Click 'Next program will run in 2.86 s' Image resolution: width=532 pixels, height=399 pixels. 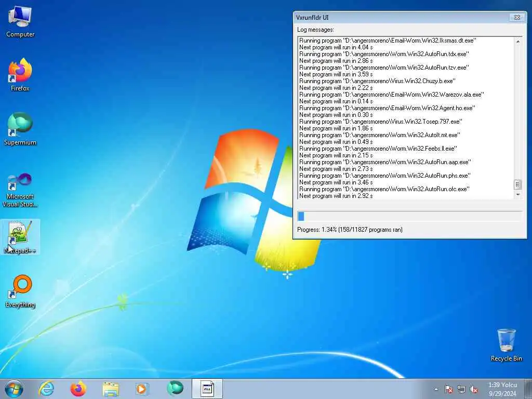336,61
